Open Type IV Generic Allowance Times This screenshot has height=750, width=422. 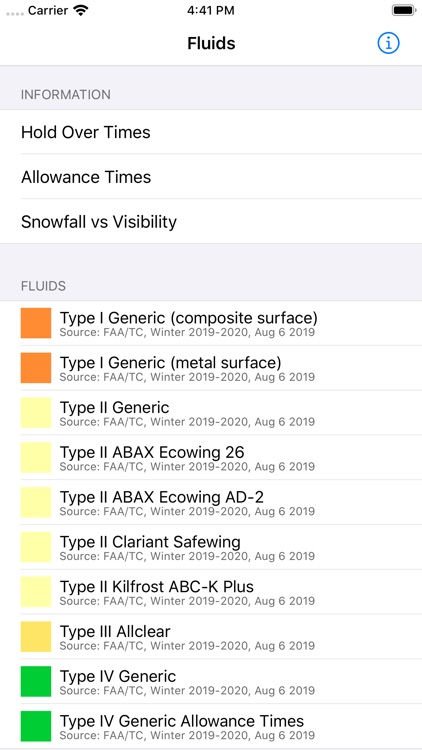pyautogui.click(x=211, y=726)
